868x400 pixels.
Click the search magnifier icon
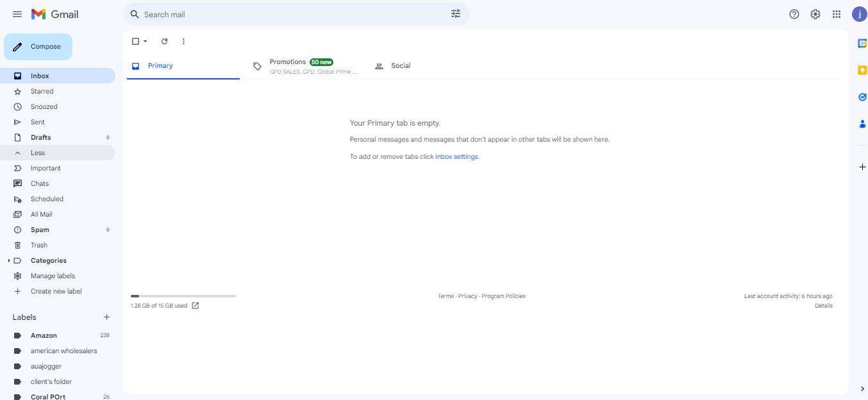(135, 14)
